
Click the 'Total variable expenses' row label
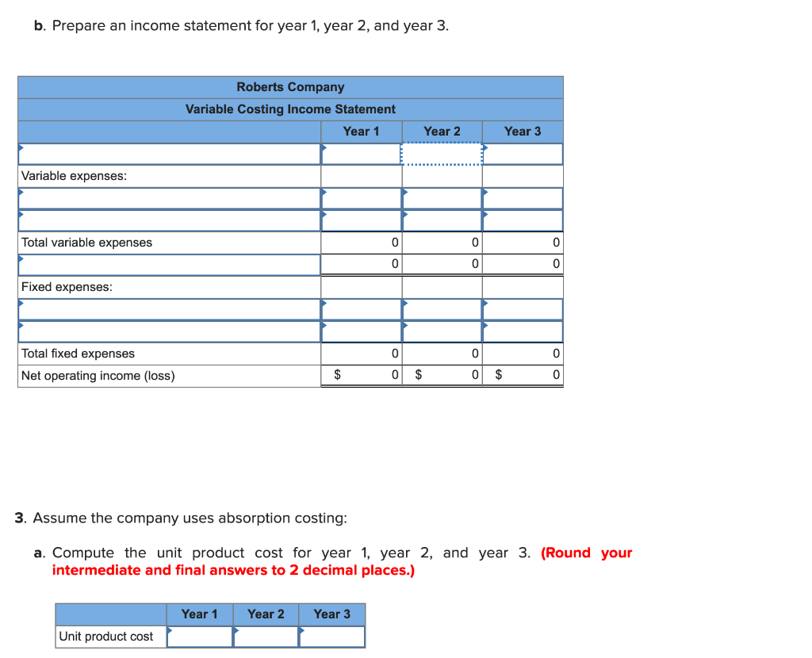[87, 243]
